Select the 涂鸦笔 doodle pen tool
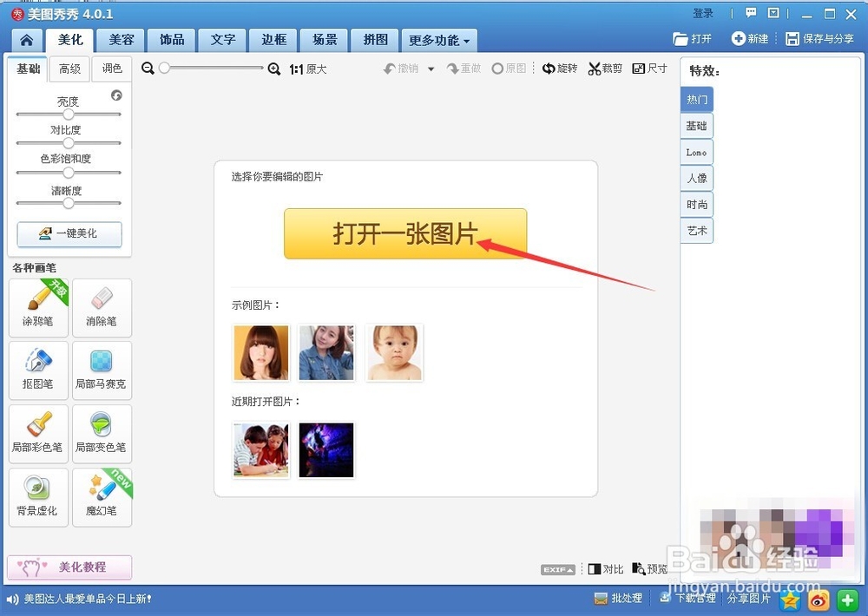Screen dimensions: 868x616 [38, 307]
